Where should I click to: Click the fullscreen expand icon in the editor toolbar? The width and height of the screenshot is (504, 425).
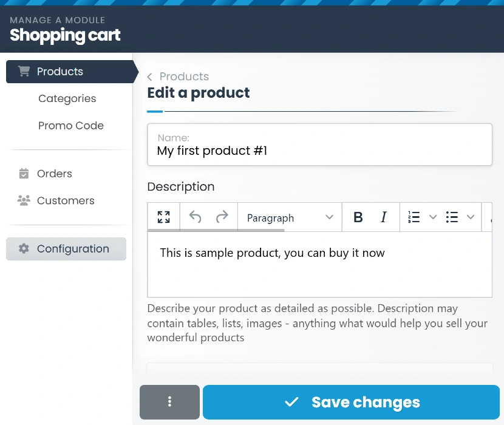[x=163, y=217]
